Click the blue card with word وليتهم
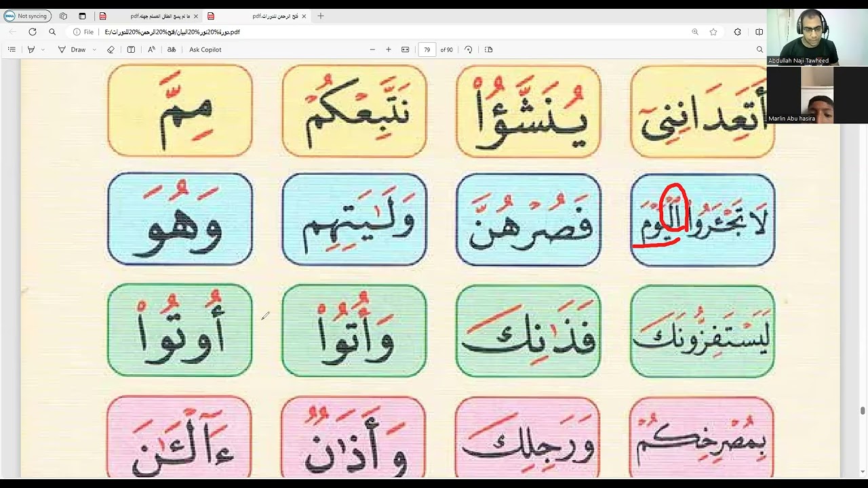This screenshot has width=868, height=488. click(x=355, y=219)
